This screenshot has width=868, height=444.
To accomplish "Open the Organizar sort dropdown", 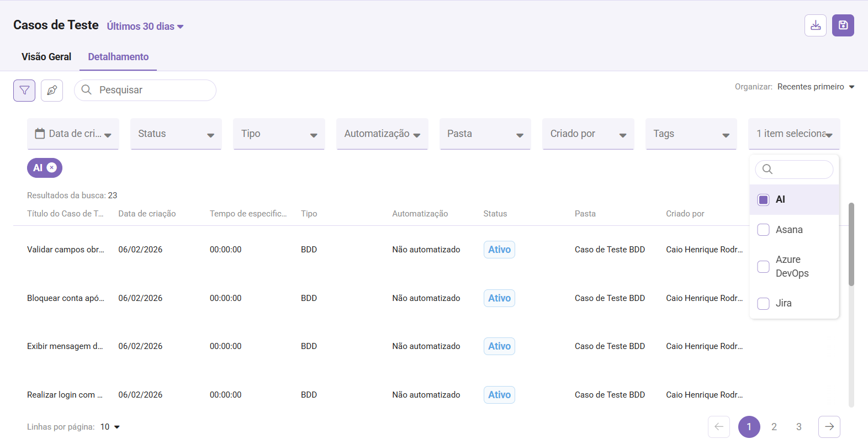I will (816, 87).
